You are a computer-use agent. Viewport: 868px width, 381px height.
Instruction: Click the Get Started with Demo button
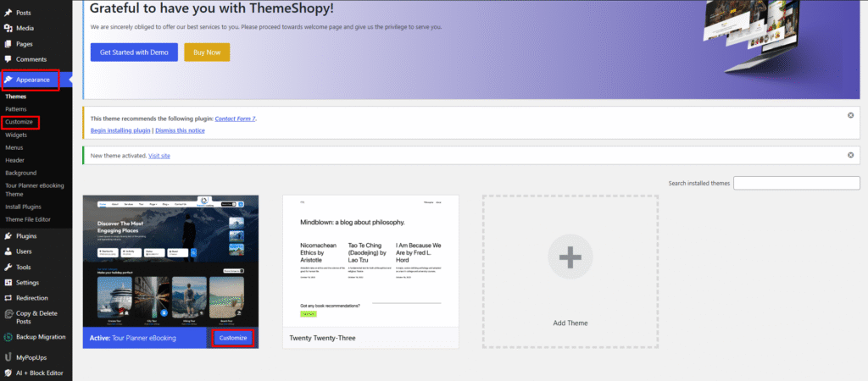[x=134, y=52]
